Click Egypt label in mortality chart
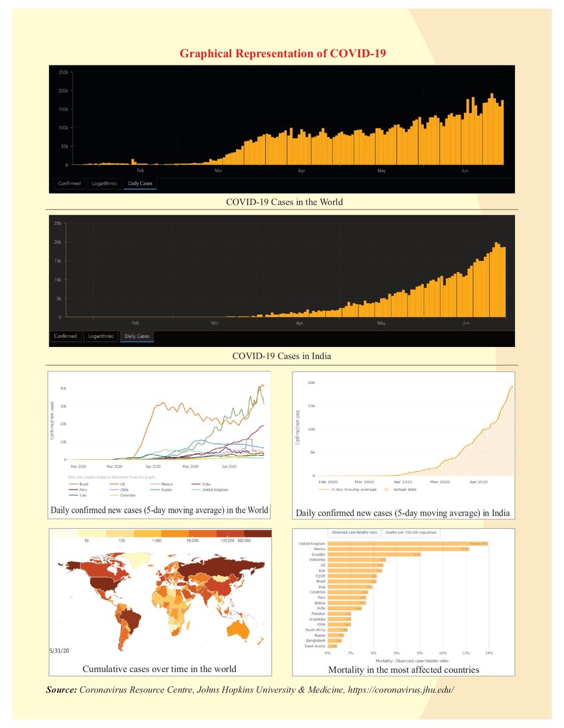The image size is (564, 728). click(x=320, y=576)
